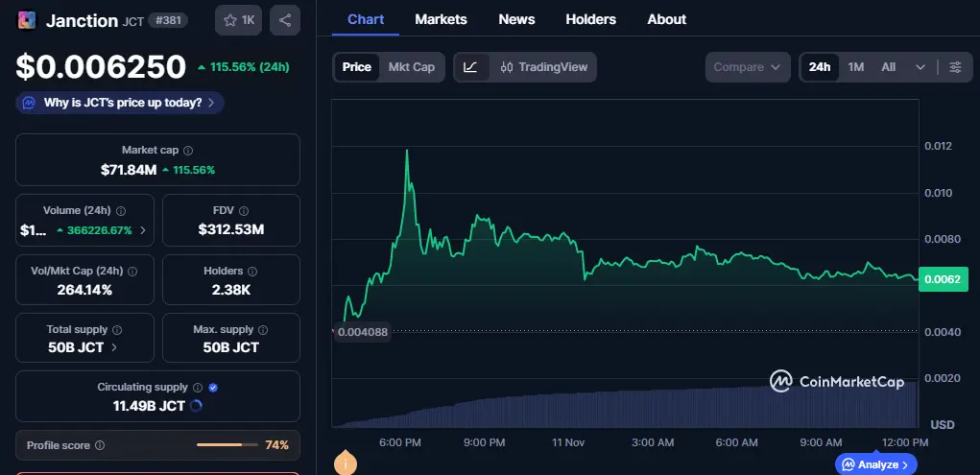Click the 366226.67% volume change text
The height and width of the screenshot is (475, 980).
pyautogui.click(x=99, y=230)
